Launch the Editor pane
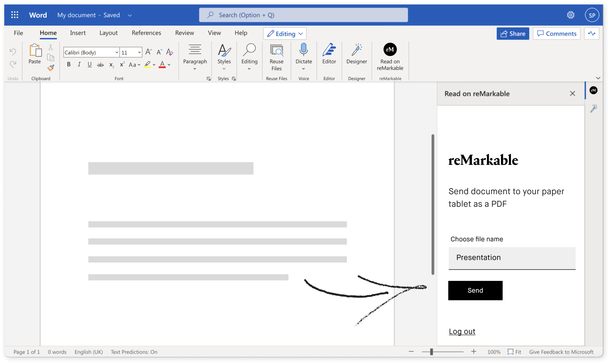The width and height of the screenshot is (610, 364). (329, 57)
